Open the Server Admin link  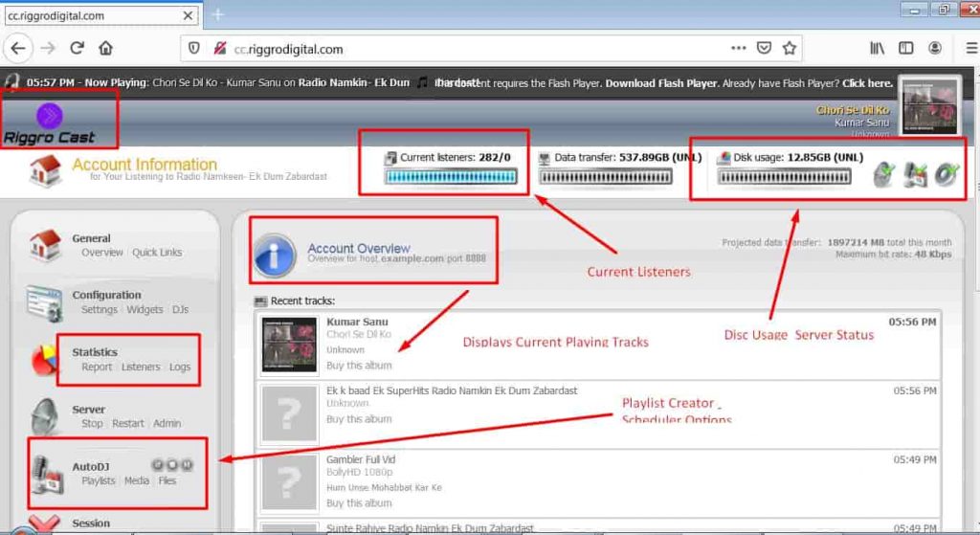167,424
